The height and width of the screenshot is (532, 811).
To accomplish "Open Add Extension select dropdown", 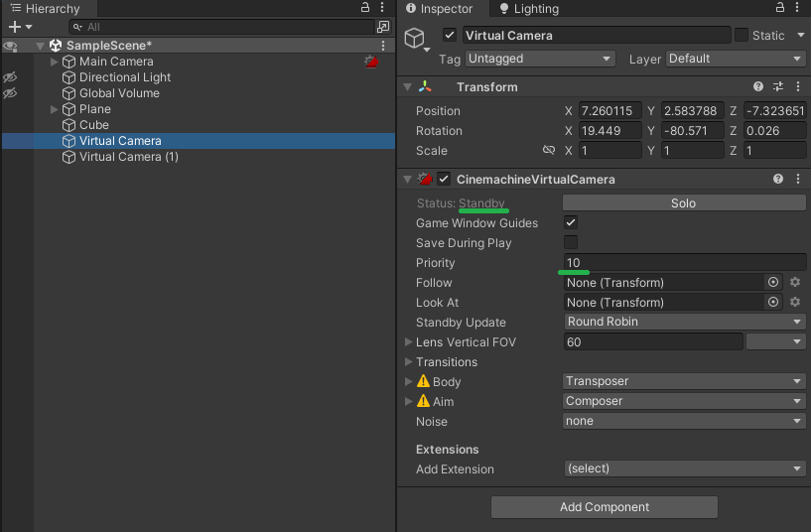I will click(x=684, y=468).
